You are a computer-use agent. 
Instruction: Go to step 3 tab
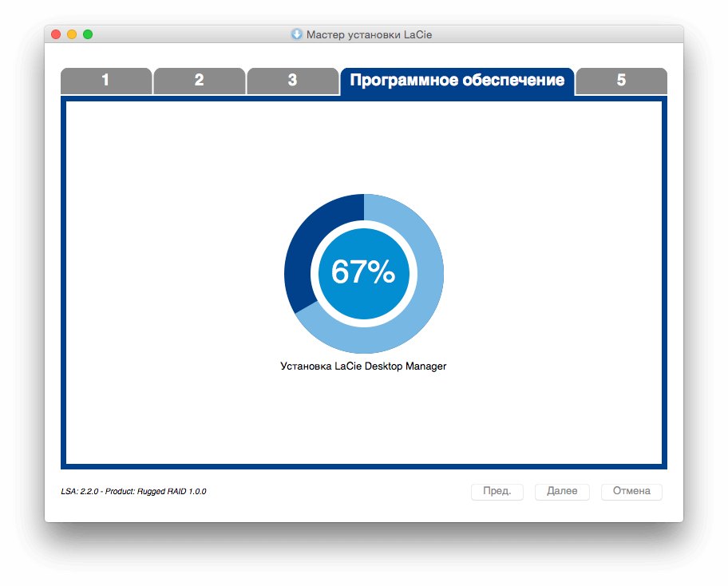(293, 81)
